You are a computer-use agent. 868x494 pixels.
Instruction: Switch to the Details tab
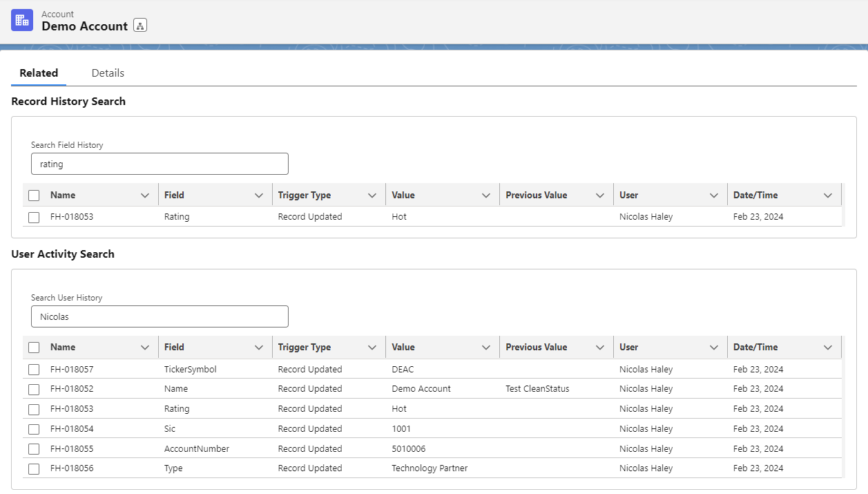coord(108,73)
